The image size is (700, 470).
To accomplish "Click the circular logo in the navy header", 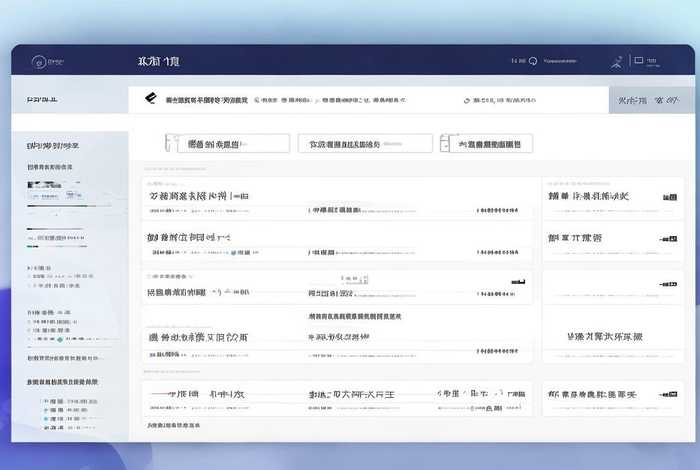I will pyautogui.click(x=39, y=62).
